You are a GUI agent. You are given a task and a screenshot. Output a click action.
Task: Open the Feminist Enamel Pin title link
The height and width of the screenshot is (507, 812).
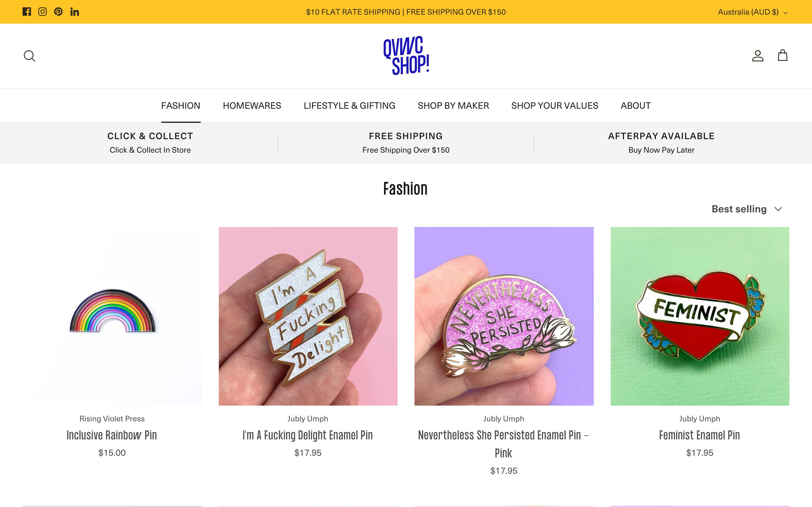(700, 435)
